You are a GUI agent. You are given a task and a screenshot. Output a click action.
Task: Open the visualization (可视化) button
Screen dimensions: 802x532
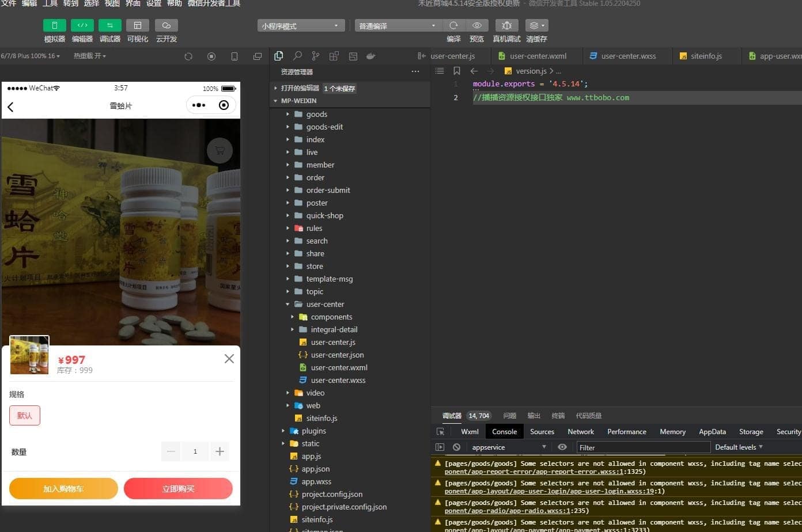coord(138,25)
